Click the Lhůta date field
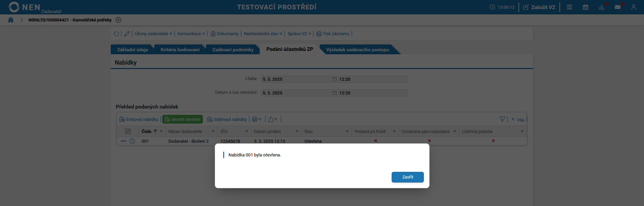The height and width of the screenshot is (206, 644). coord(296,79)
